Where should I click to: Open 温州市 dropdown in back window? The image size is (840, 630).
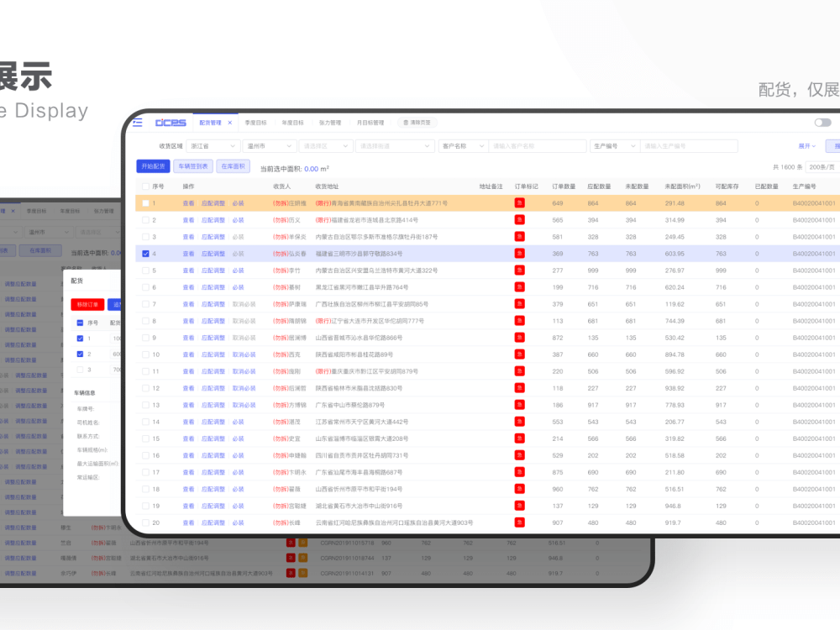[48, 232]
